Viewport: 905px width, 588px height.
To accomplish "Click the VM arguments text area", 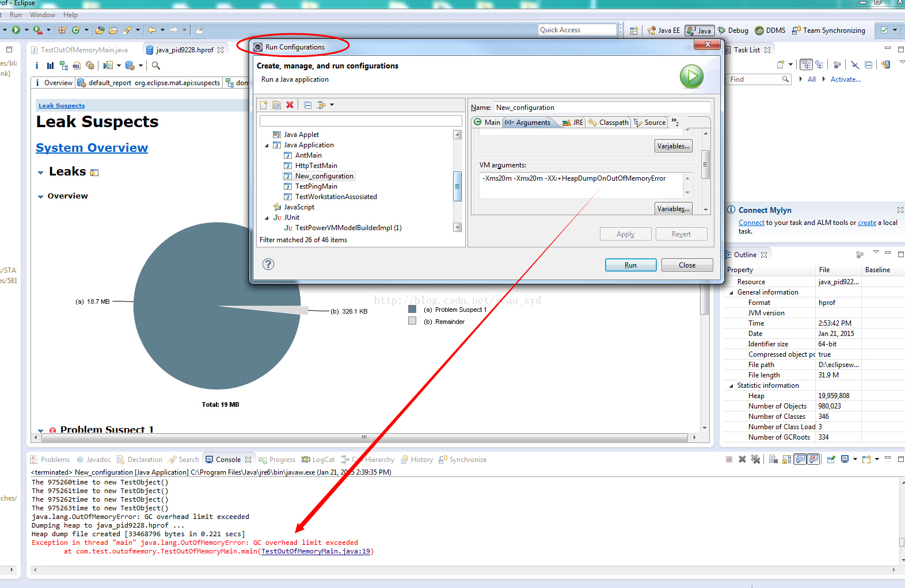I will tap(581, 185).
